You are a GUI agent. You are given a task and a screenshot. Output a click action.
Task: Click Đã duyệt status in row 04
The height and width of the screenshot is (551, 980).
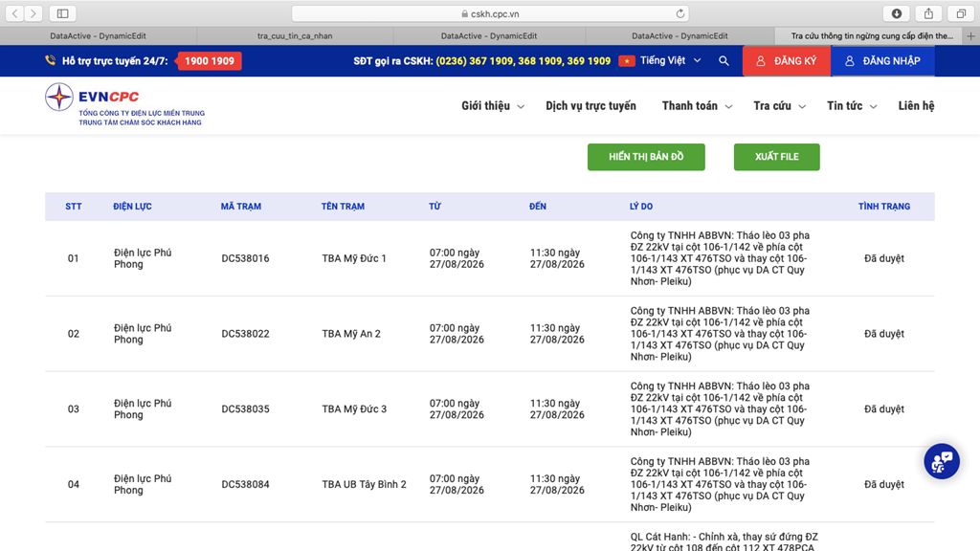883,484
